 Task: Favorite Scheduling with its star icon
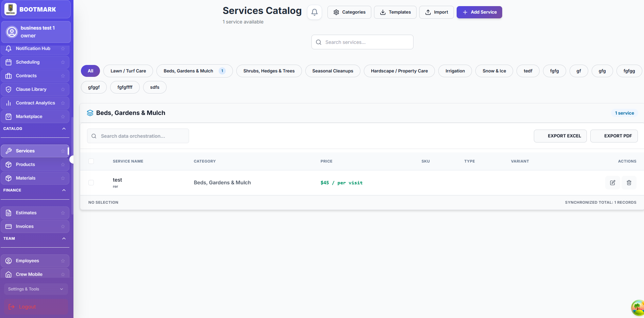[x=63, y=62]
